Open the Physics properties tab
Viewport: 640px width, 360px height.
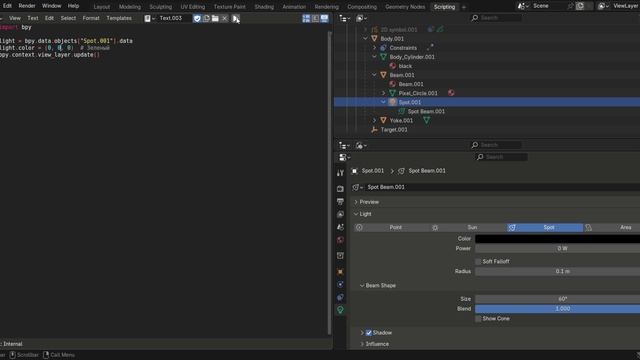[x=340, y=284]
